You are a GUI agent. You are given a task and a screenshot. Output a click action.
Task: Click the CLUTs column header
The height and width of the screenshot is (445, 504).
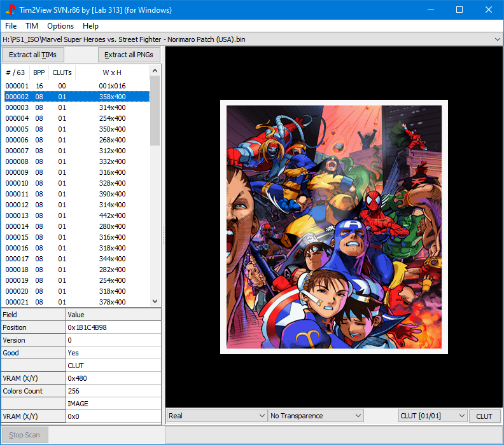click(62, 72)
